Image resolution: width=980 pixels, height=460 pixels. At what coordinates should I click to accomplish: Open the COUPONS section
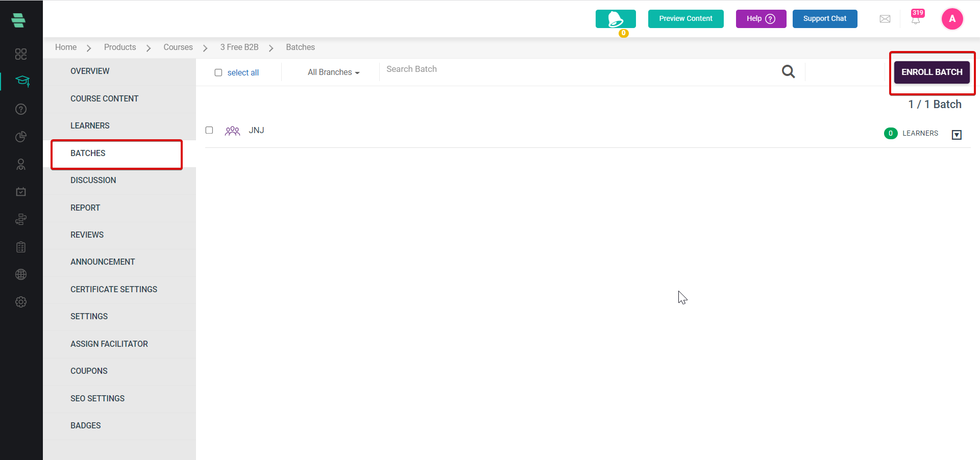click(119, 371)
